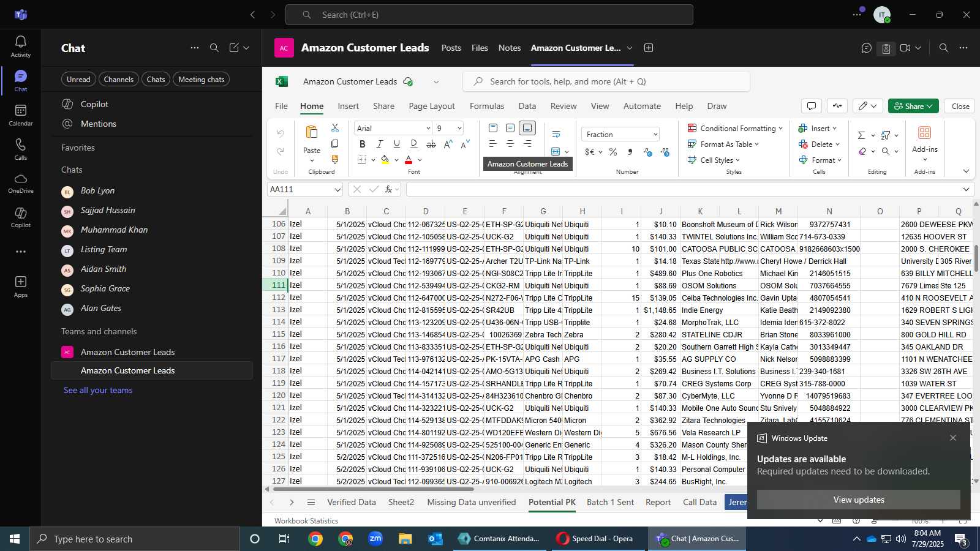
Task: Toggle Align Left for cell text
Action: pyautogui.click(x=493, y=144)
